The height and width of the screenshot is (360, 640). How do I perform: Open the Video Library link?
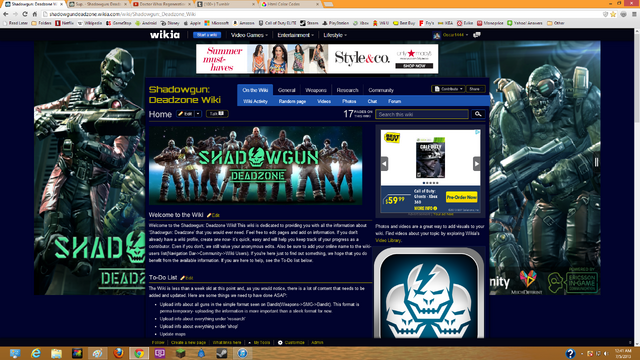point(388,240)
